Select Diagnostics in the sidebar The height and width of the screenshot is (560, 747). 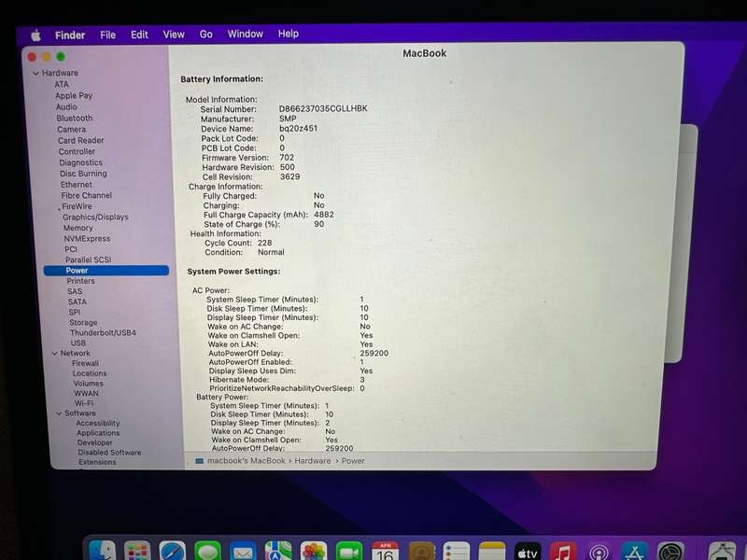[x=80, y=162]
